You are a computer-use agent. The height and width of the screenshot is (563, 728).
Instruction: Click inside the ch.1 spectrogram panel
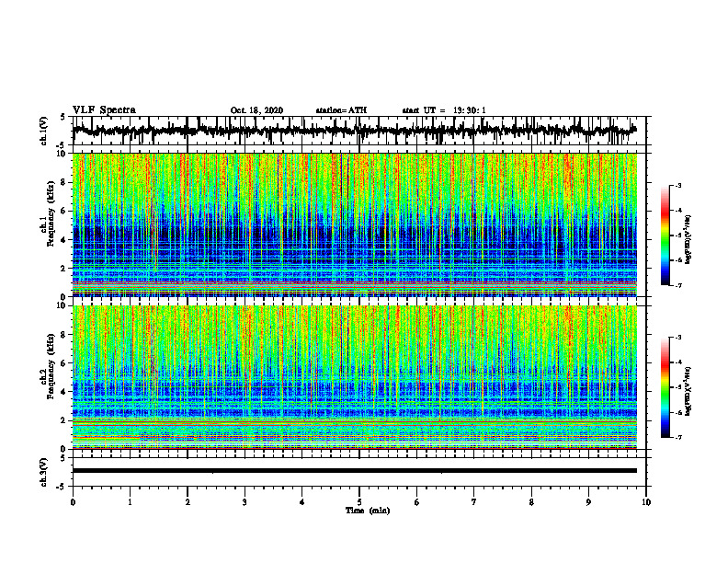(355, 224)
